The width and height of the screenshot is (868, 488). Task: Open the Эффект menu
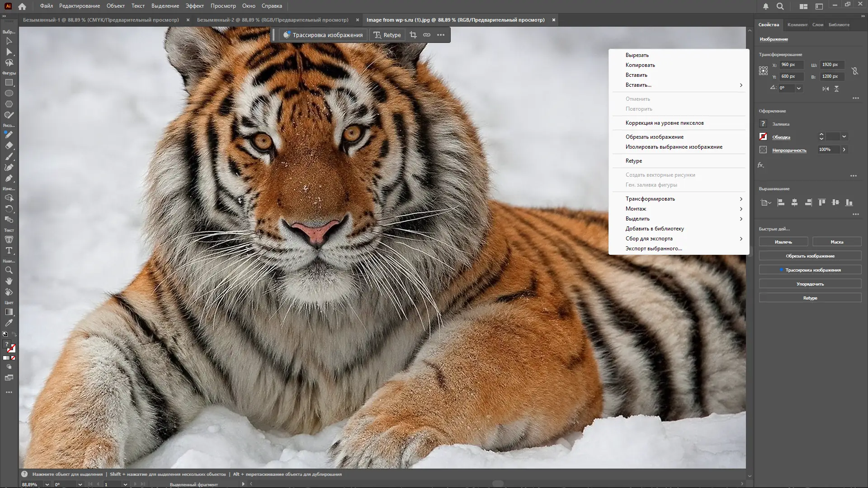click(194, 6)
